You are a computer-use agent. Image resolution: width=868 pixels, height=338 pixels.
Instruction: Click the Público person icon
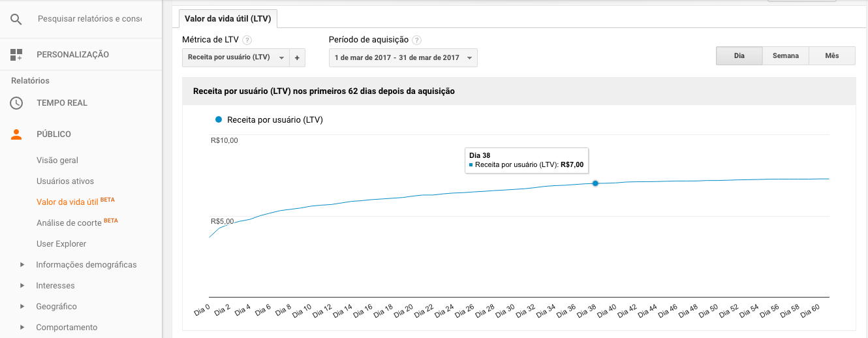tap(16, 134)
